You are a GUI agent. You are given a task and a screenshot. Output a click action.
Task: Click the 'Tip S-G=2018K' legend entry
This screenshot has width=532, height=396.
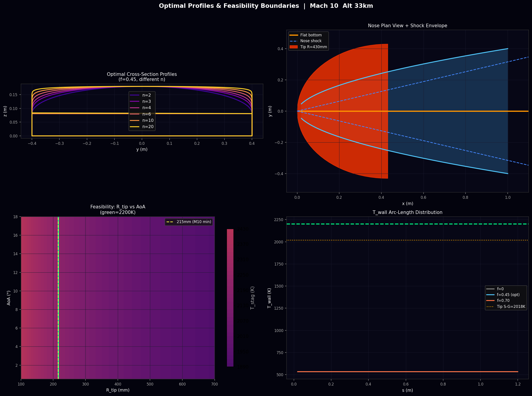point(506,307)
